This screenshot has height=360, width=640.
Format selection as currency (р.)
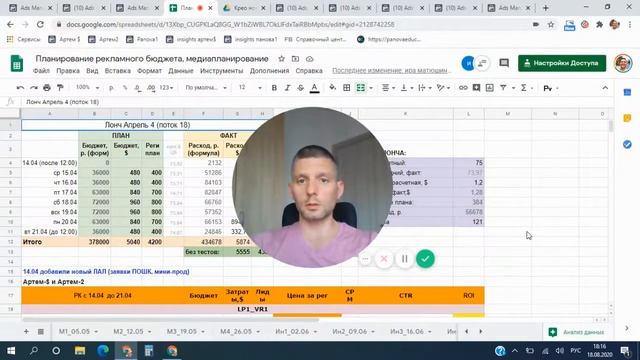pyautogui.click(x=111, y=88)
